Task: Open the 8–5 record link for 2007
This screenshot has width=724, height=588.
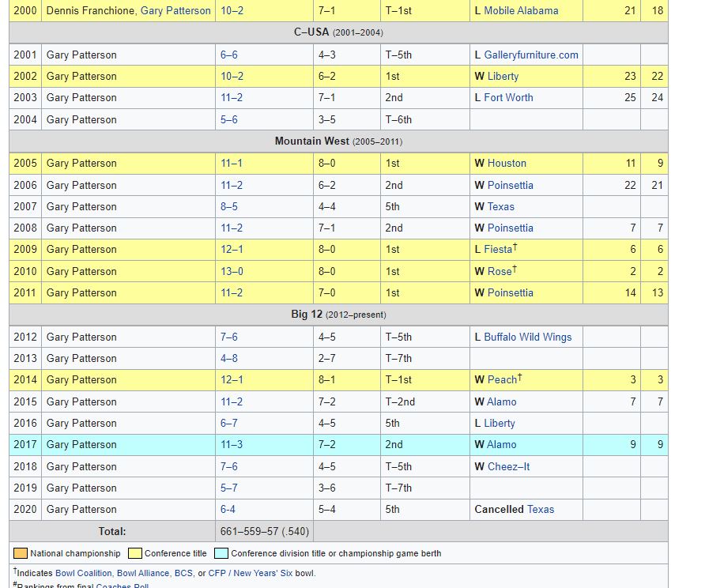Action: pyautogui.click(x=229, y=206)
